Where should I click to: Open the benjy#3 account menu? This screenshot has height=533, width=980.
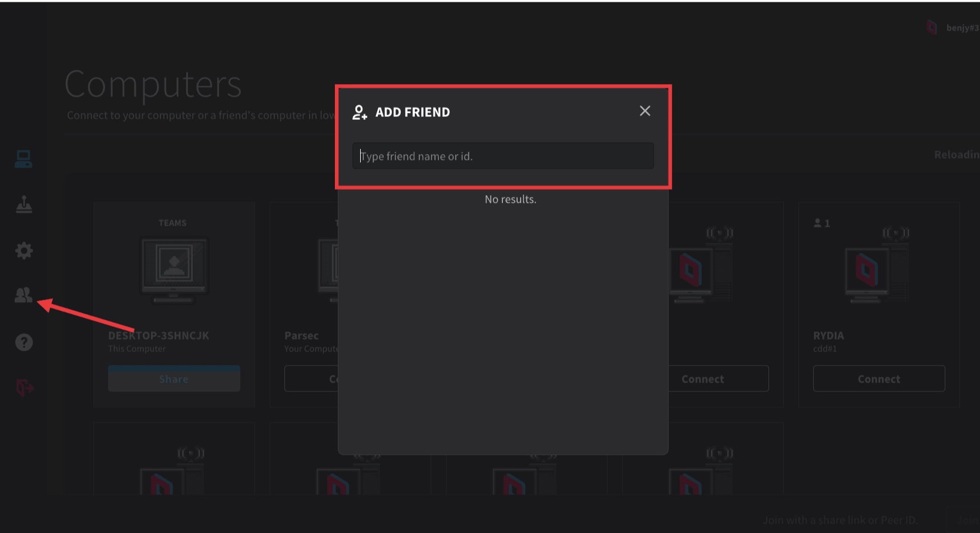click(x=962, y=28)
